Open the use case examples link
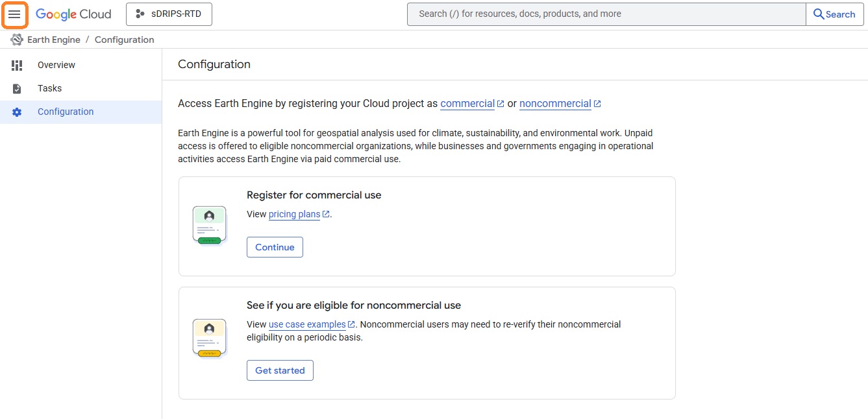The height and width of the screenshot is (419, 868). point(307,324)
